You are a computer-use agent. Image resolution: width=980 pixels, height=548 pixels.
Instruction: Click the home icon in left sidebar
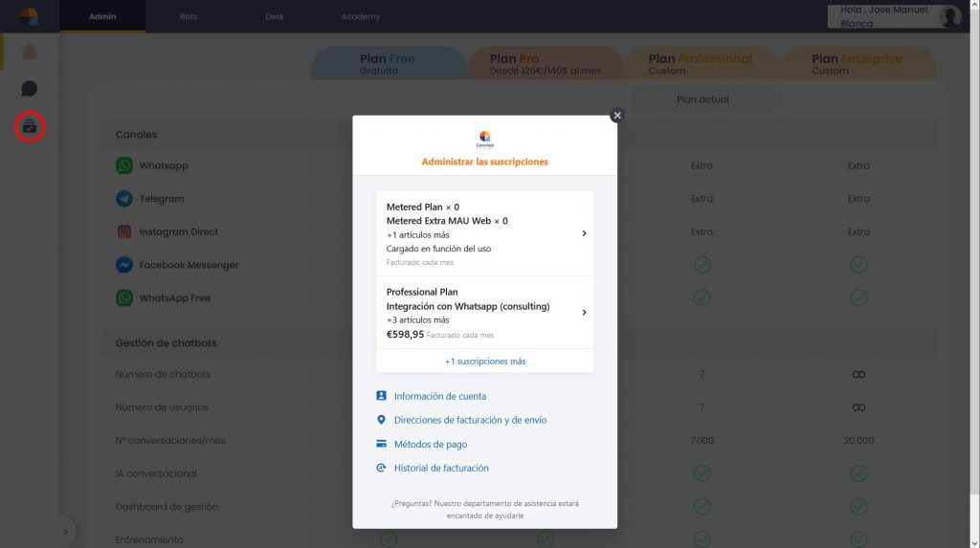pos(30,53)
